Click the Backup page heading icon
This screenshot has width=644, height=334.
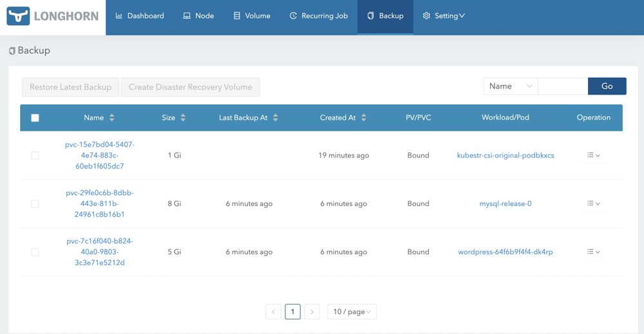coord(12,51)
